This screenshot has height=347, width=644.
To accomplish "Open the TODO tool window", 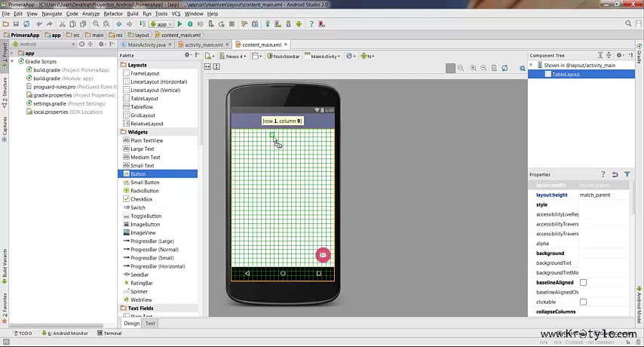I will coord(23,333).
